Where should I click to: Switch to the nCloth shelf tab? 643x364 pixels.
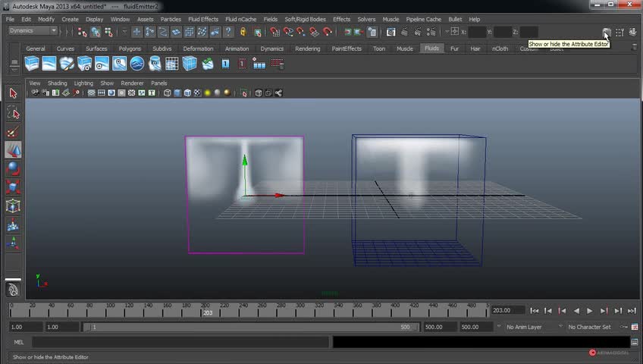pyautogui.click(x=500, y=49)
